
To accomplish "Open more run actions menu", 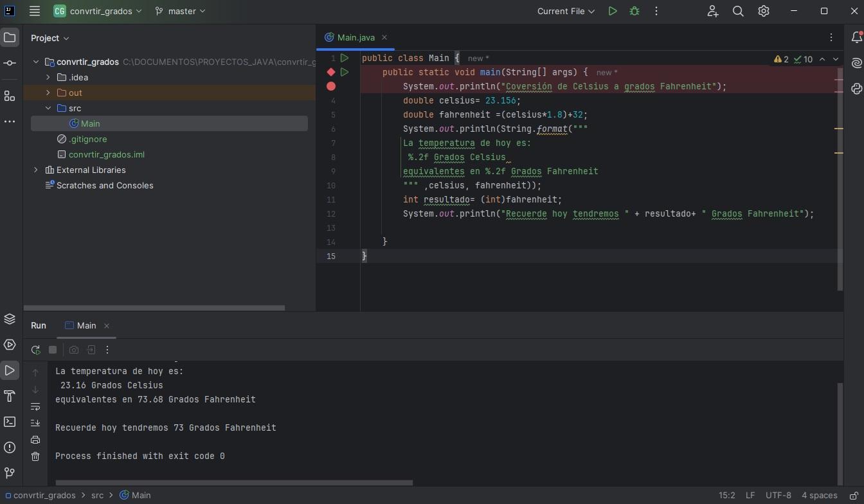I will click(x=656, y=11).
